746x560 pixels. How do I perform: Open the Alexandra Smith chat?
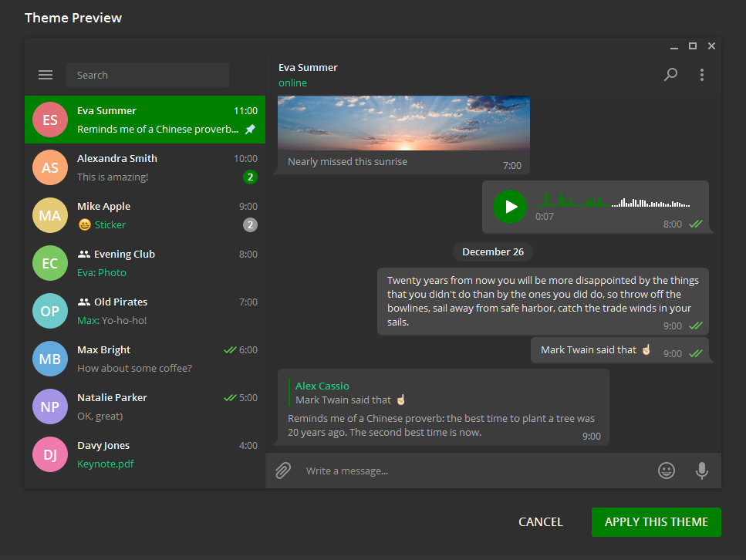tap(145, 167)
